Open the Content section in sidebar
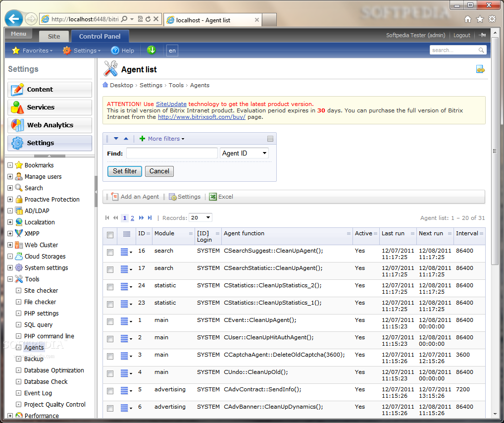This screenshot has width=504, height=423. [x=50, y=90]
